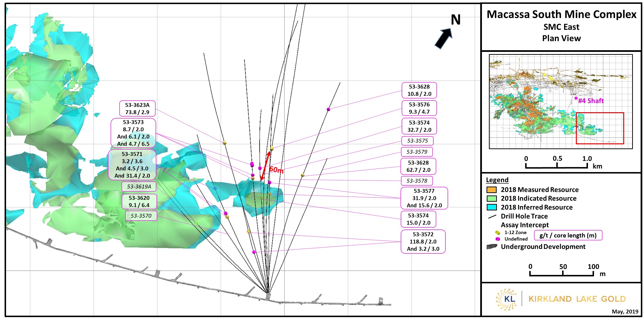Select the 53-3628 62.7 / 2.0 label
Image resolution: width=644 pixels, height=320 pixels.
tap(418, 166)
